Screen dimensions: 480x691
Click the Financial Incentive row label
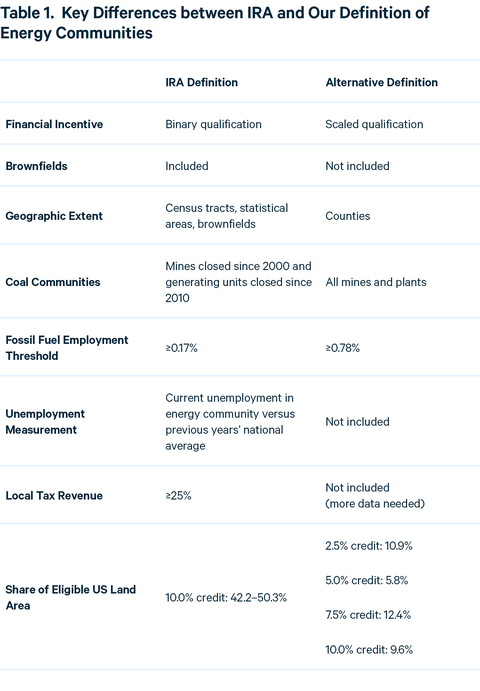(54, 124)
